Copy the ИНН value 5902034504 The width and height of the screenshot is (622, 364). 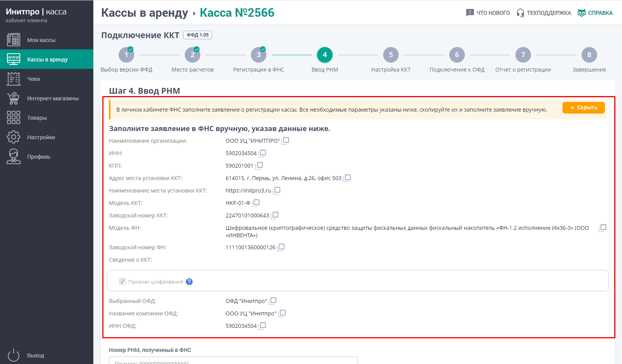point(263,153)
